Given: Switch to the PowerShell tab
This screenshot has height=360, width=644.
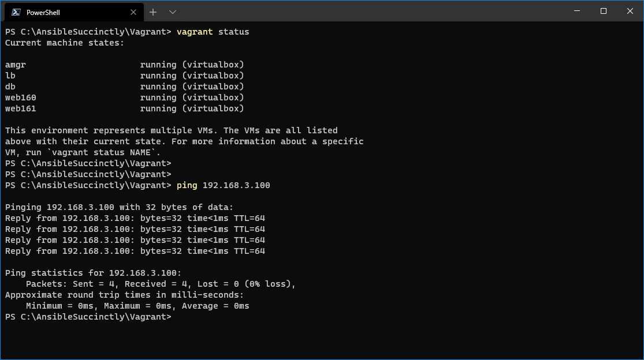Looking at the screenshot, I should pyautogui.click(x=69, y=12).
